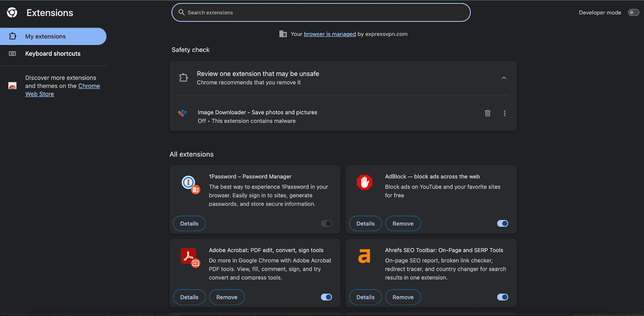Click the Image Downloader extension icon
This screenshot has width=644, height=316.
coord(183,113)
